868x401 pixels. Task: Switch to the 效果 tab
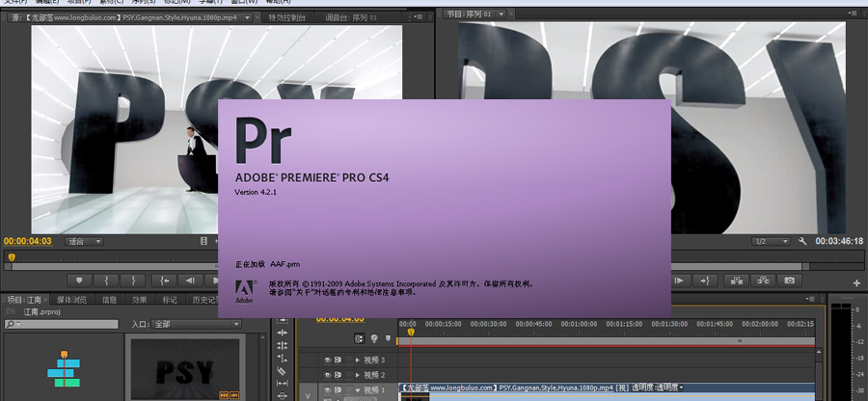click(x=140, y=300)
